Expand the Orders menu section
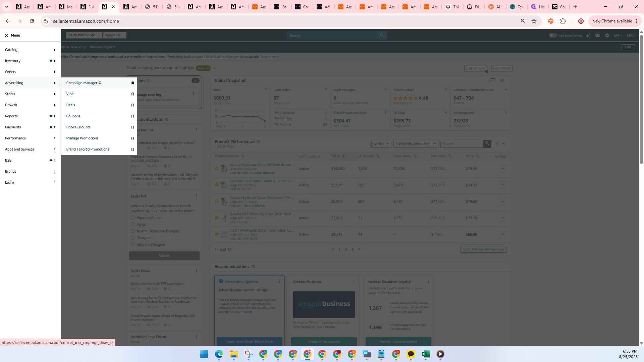Viewport: 644px width, 362px height. 30,72
